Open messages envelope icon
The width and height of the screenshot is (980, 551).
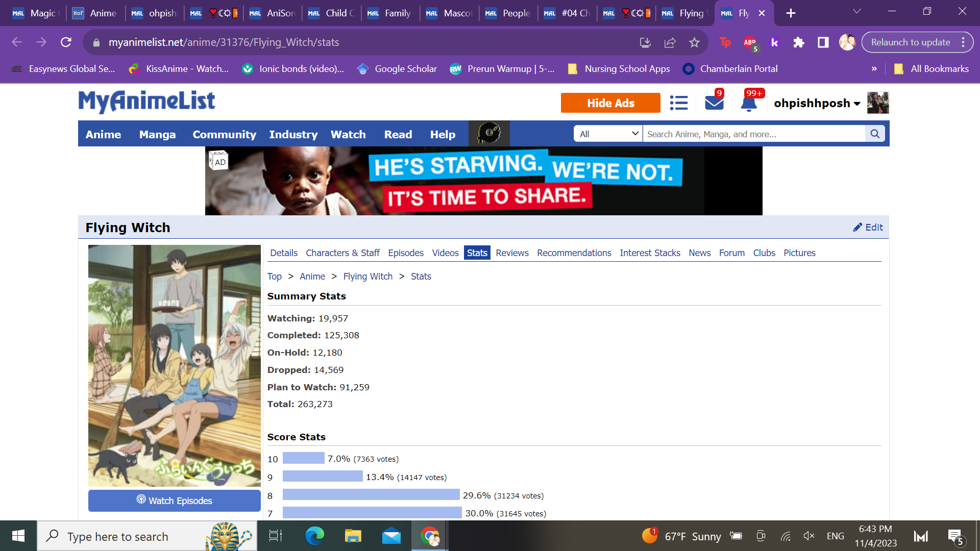click(714, 103)
